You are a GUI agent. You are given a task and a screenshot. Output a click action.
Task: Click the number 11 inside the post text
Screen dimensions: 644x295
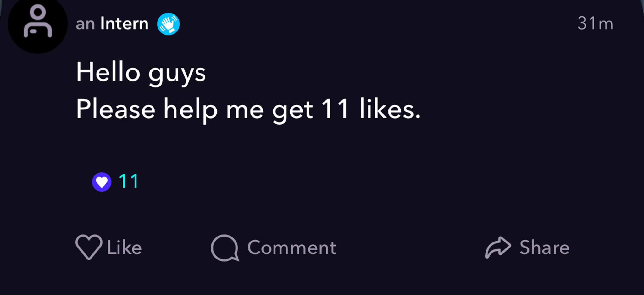coord(335,109)
